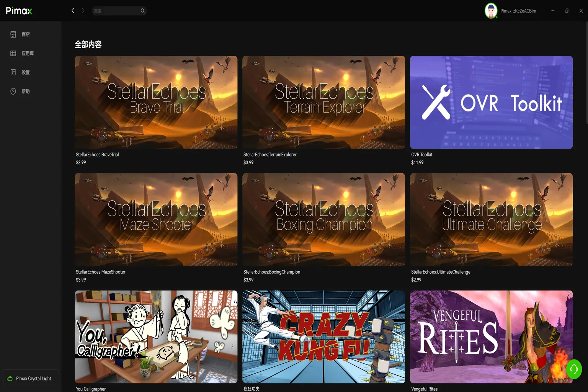Go forward with the right arrow
The width and height of the screenshot is (588, 392).
click(83, 11)
